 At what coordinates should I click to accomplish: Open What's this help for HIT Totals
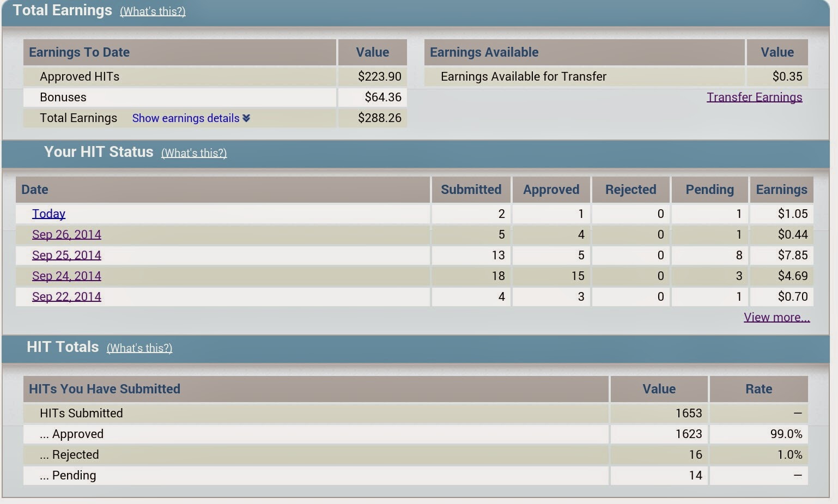point(139,348)
